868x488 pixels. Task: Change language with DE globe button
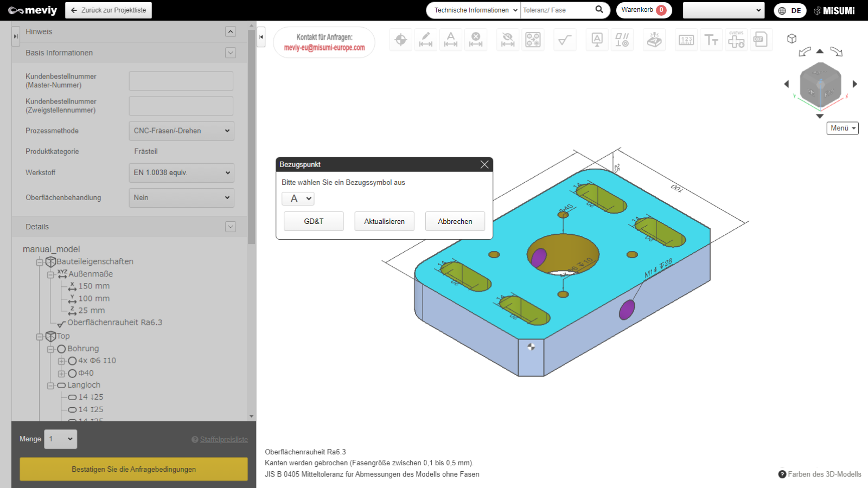(x=790, y=10)
